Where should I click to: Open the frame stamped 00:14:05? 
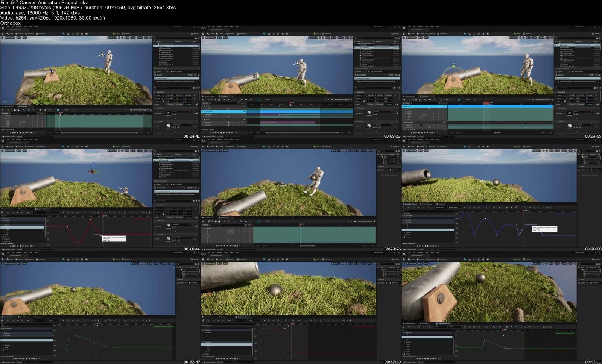tap(502, 82)
